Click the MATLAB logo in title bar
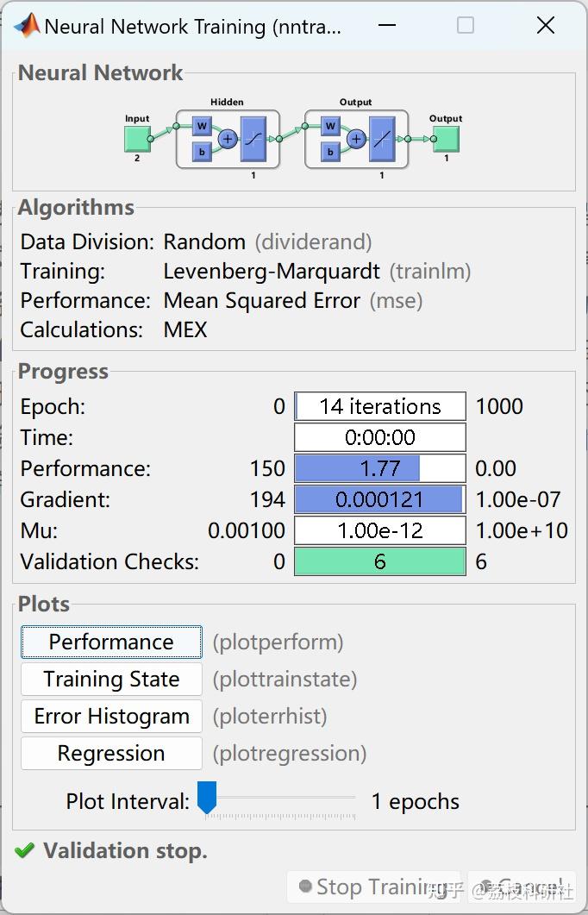This screenshot has height=915, width=588. [x=27, y=26]
